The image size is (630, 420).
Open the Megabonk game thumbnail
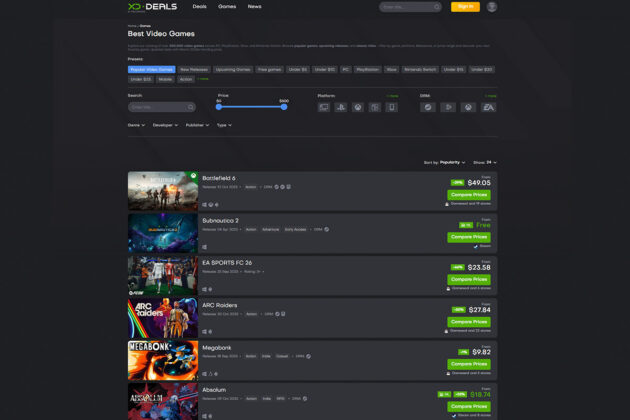[x=163, y=361]
